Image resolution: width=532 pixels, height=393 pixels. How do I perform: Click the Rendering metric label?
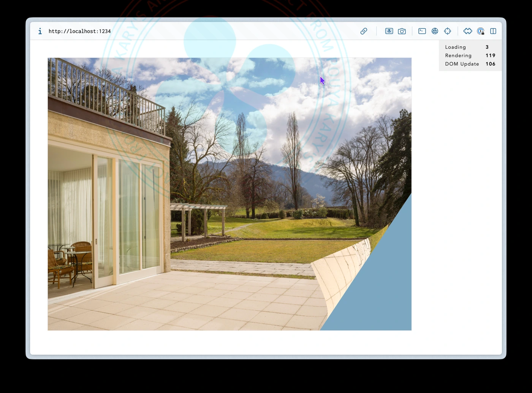[x=458, y=55]
